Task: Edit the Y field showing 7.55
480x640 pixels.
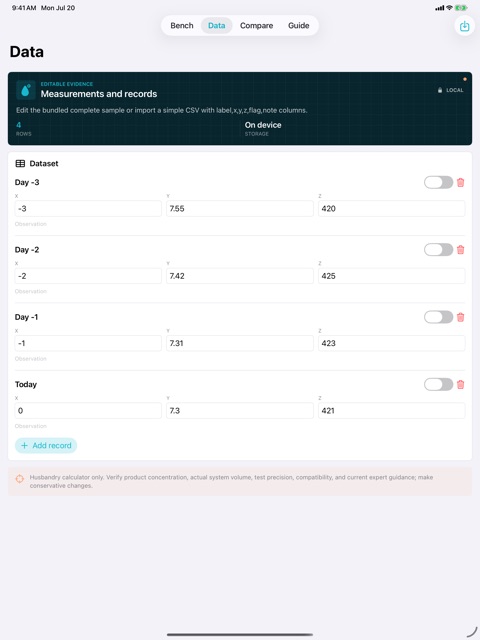Action: tap(240, 209)
